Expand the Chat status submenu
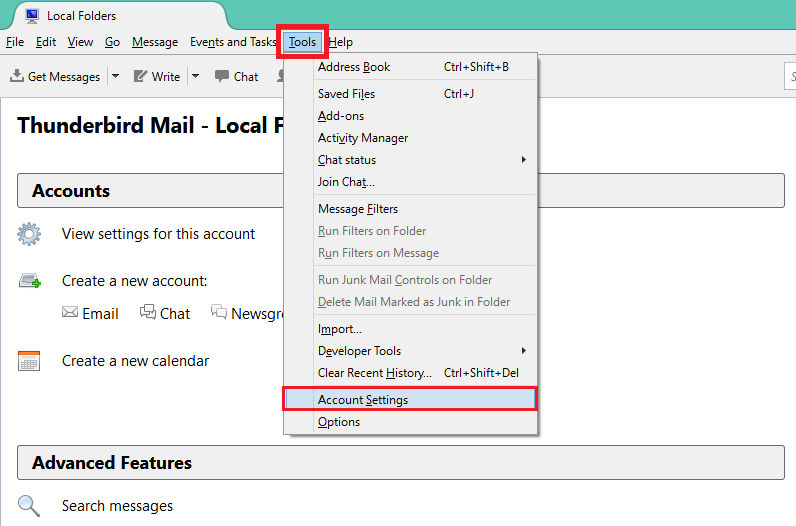 (x=523, y=159)
